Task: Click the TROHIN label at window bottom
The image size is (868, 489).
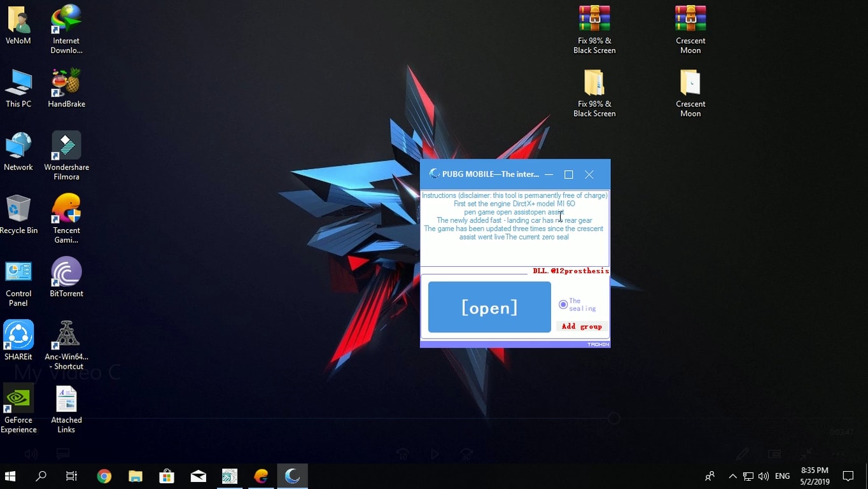Action: click(598, 344)
